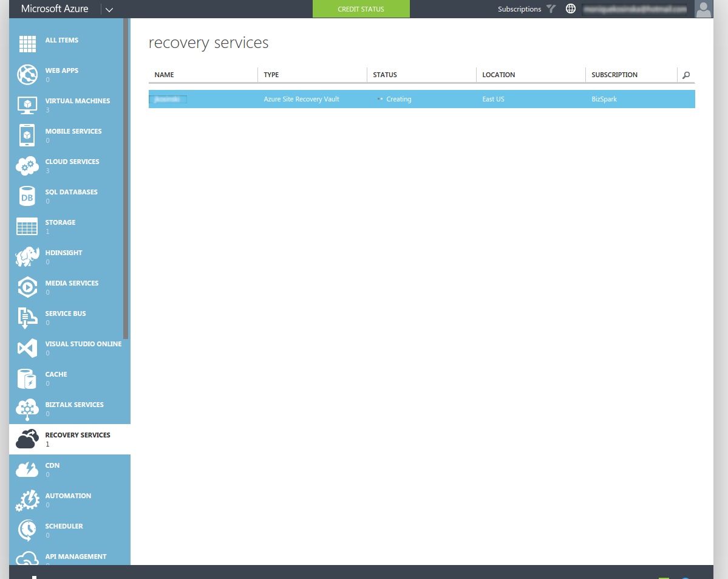Navigate to VIRTUAL MACHINES section
This screenshot has width=728, height=579.
(78, 101)
